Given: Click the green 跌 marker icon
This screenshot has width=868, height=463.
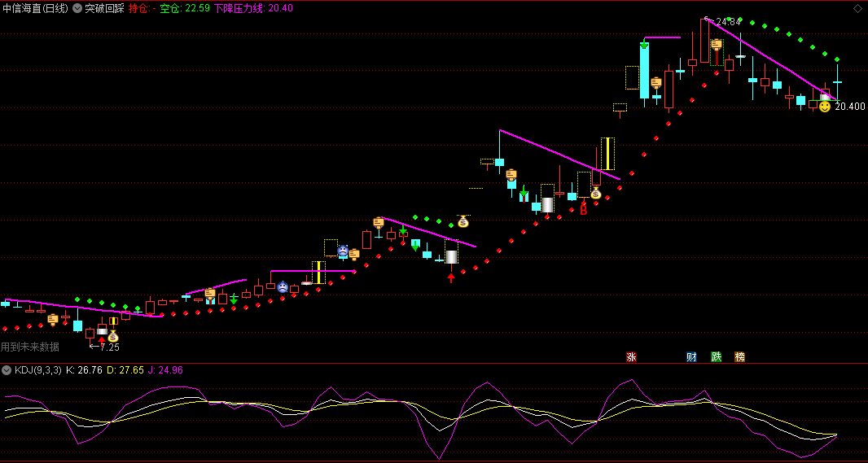Looking at the screenshot, I should 717,356.
